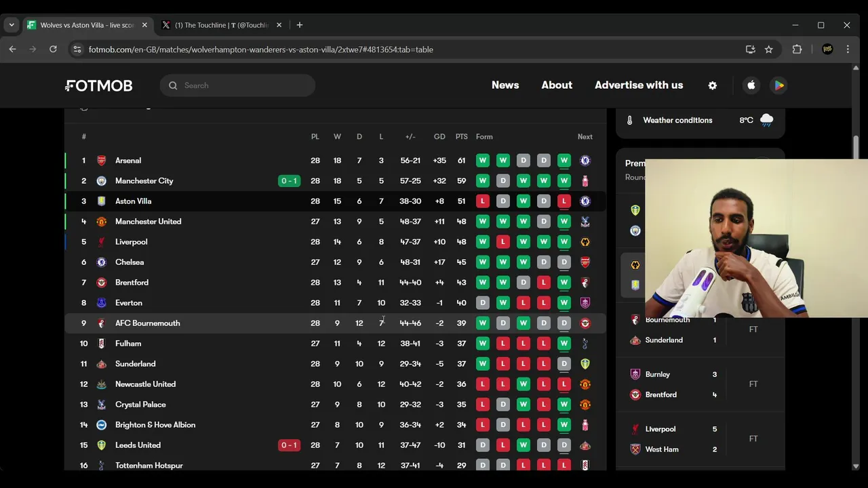Click the Arsenal club crest in row 1
This screenshot has width=868, height=488.
click(x=101, y=161)
